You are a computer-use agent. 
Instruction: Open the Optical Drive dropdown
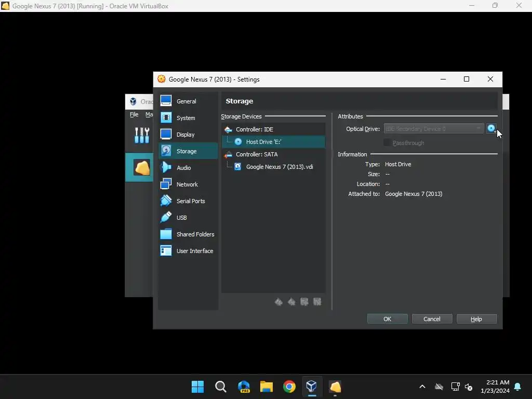pyautogui.click(x=434, y=129)
